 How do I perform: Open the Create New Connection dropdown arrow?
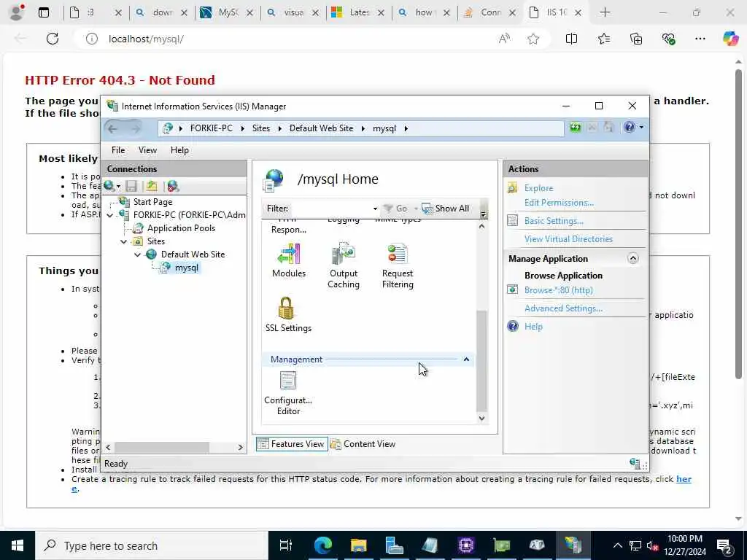point(118,187)
